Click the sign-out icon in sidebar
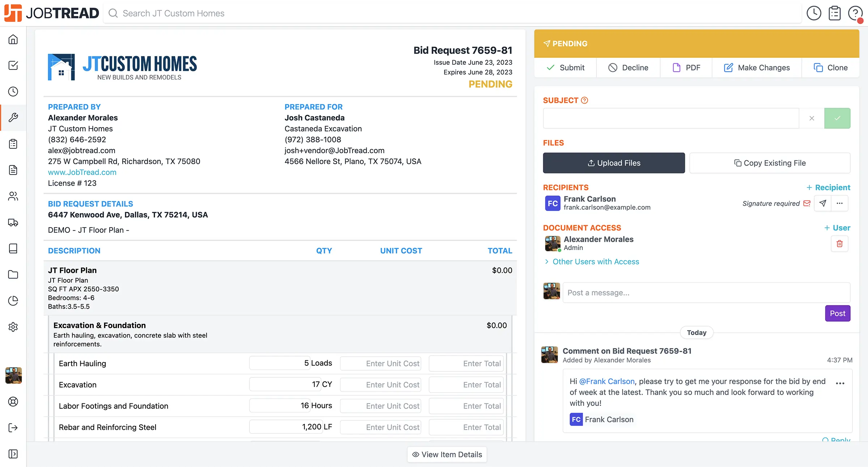868x467 pixels. pyautogui.click(x=13, y=428)
